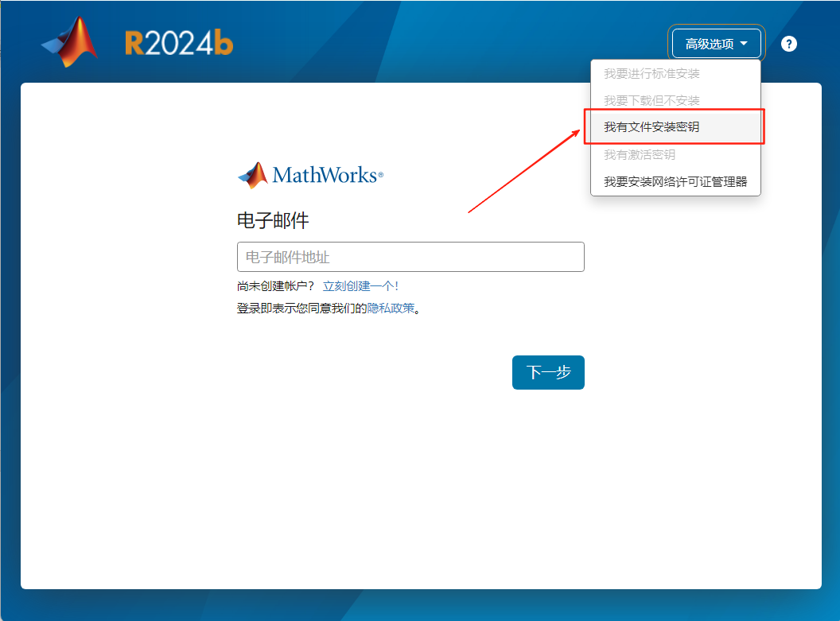Click into the 电子邮件地址 input field
The height and width of the screenshot is (621, 840).
pos(410,256)
